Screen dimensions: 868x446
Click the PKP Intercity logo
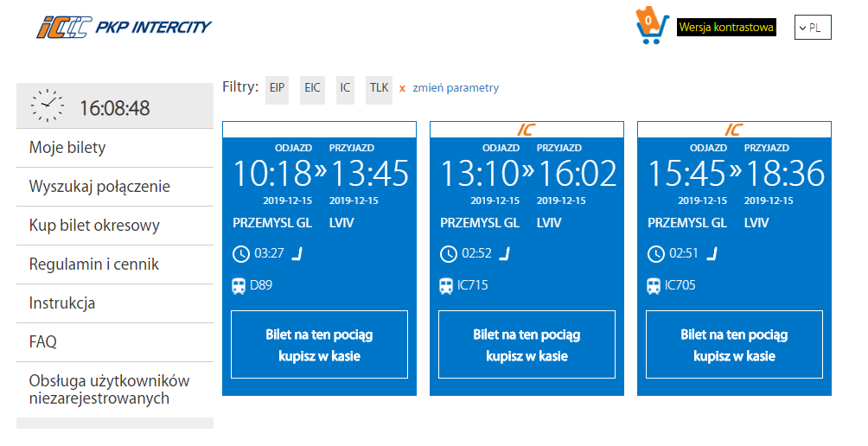point(124,28)
